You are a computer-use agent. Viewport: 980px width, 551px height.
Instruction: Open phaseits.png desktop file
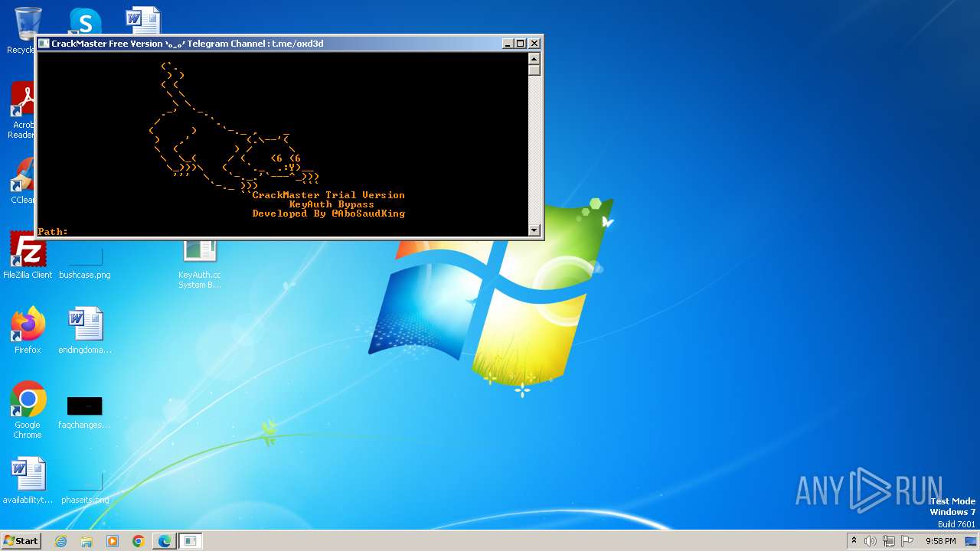pos(85,486)
